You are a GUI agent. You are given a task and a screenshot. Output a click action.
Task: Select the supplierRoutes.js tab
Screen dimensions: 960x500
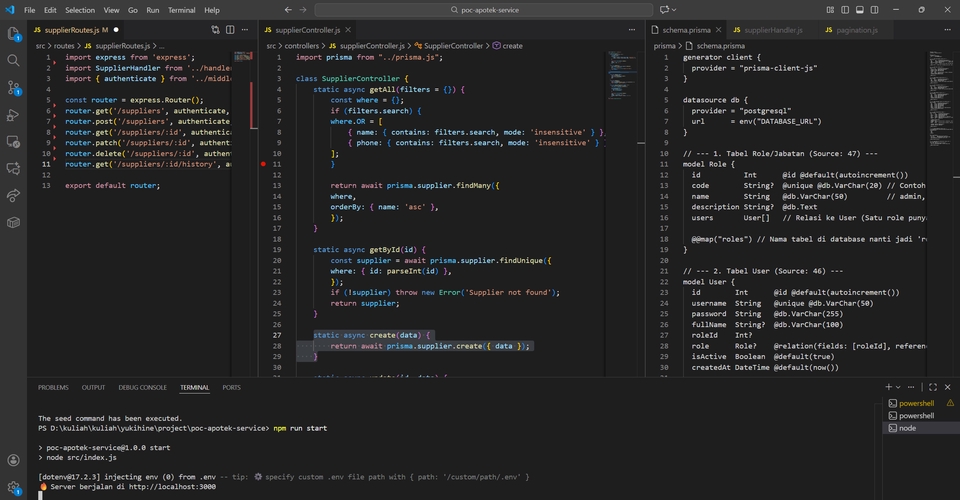[76, 30]
